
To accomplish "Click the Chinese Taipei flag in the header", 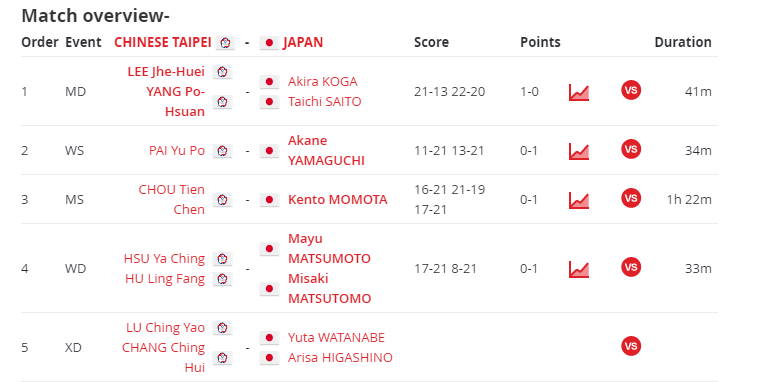I will (225, 43).
